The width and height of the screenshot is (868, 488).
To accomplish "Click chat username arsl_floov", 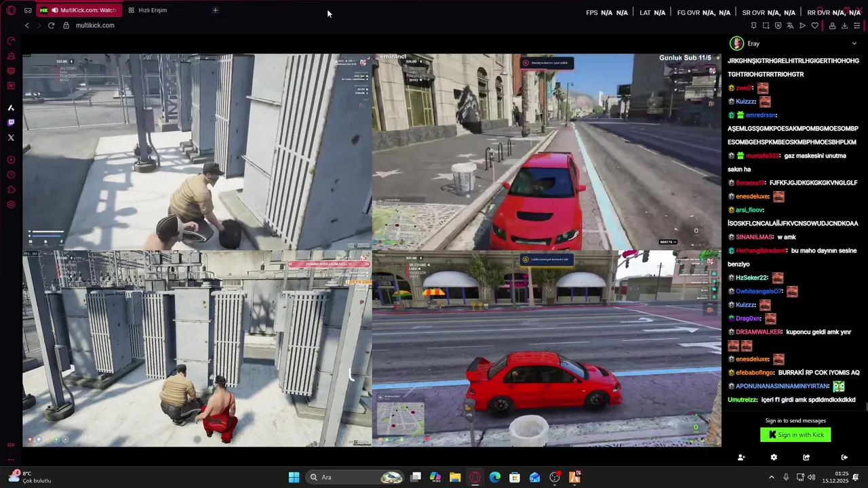I will click(x=749, y=210).
